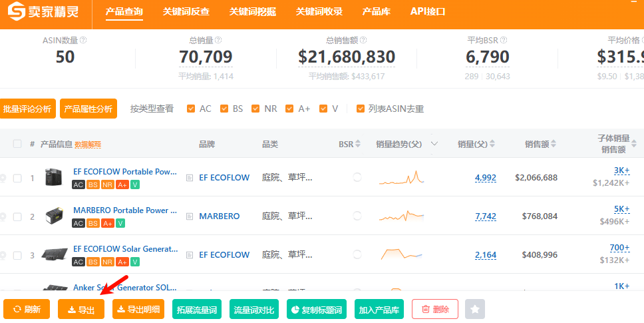Sort by 销量(父) column arrows
The height and width of the screenshot is (323, 644).
coord(492,144)
